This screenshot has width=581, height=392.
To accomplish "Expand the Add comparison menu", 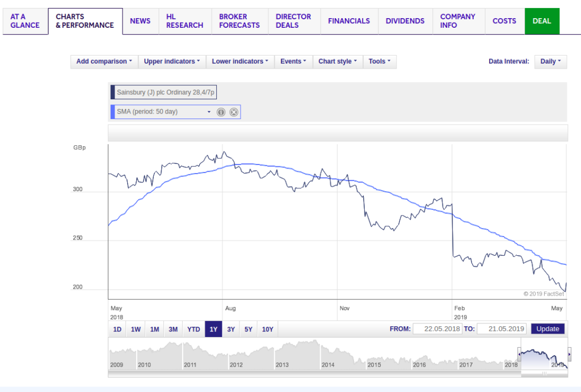I will 104,61.
